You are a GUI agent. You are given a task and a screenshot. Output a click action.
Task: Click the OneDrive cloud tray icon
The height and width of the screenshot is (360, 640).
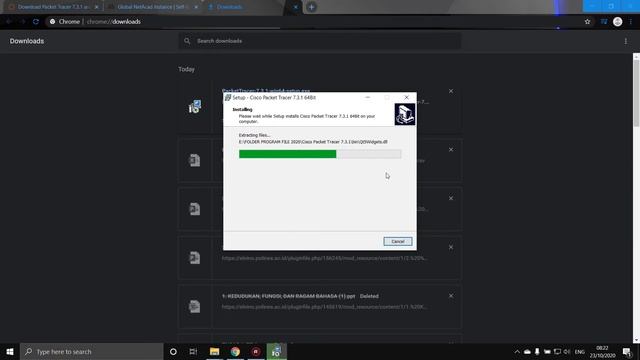point(527,352)
